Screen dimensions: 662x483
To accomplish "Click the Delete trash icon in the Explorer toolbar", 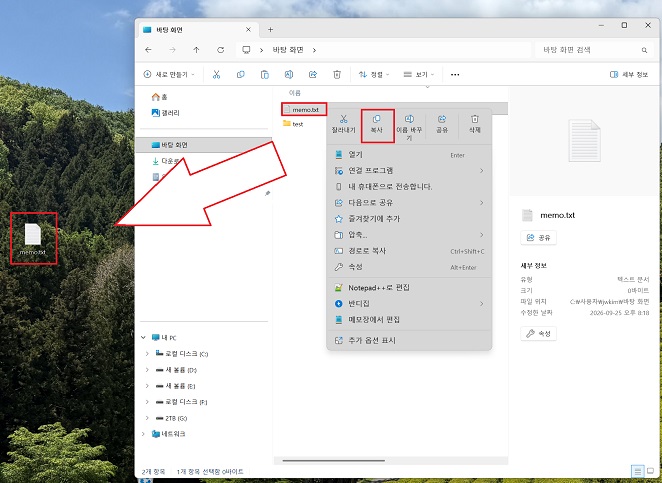I will tap(337, 75).
